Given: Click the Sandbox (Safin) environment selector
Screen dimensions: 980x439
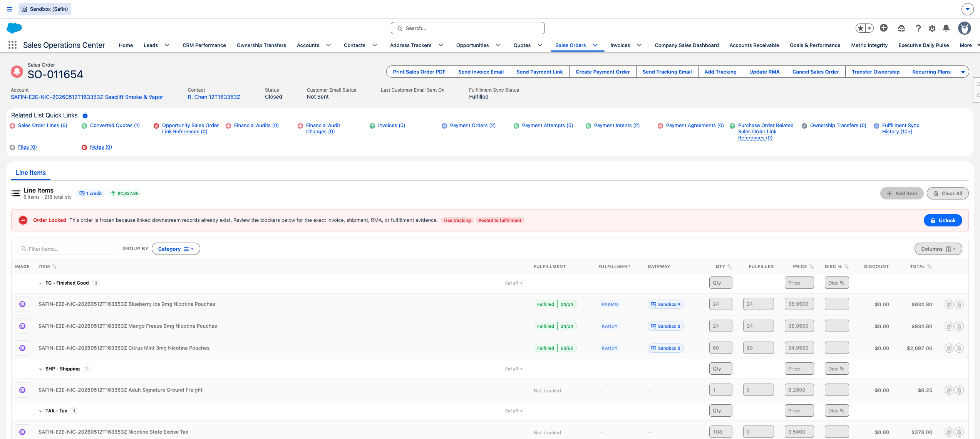Looking at the screenshot, I should (45, 9).
